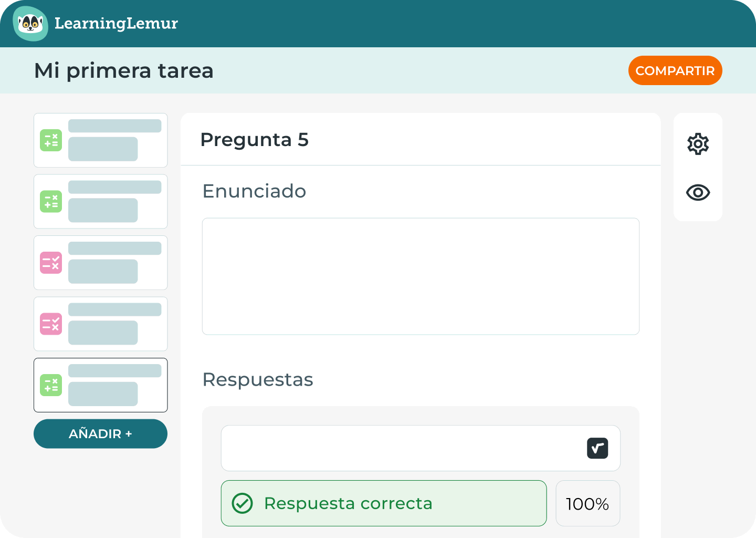
Task: Edit the 100% score field
Action: pyautogui.click(x=587, y=503)
